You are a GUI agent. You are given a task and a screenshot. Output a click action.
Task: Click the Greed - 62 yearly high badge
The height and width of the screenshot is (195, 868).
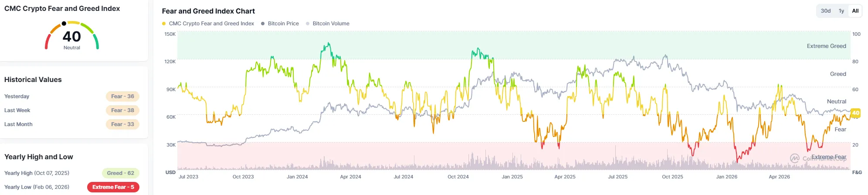(x=120, y=173)
